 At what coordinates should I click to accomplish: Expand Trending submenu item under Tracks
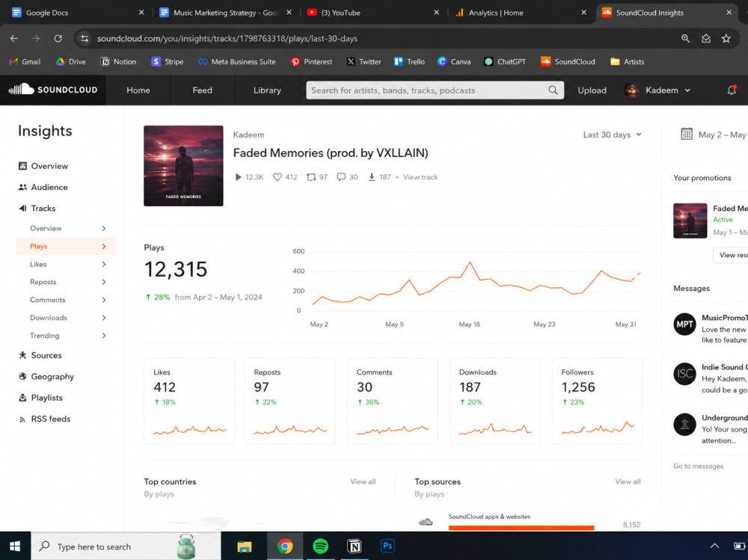coord(66,336)
